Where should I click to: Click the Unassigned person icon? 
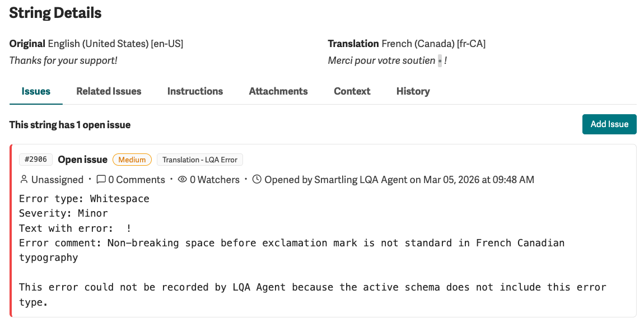pos(24,179)
